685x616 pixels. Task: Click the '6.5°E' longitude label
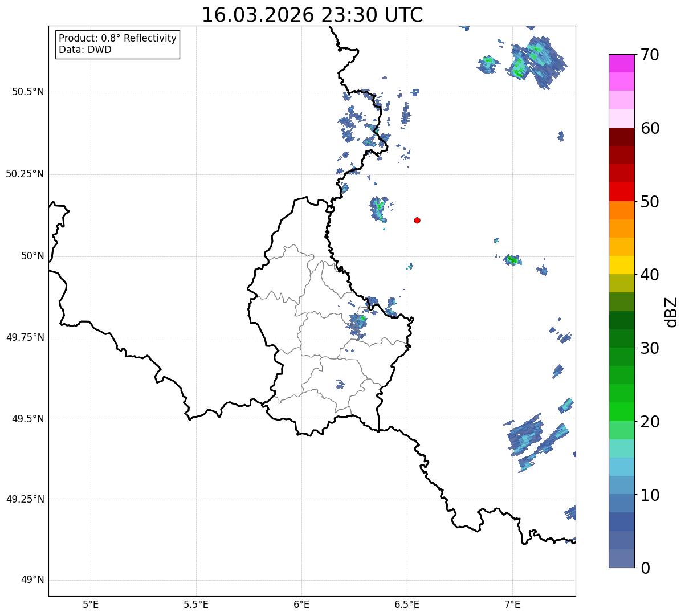point(407,604)
